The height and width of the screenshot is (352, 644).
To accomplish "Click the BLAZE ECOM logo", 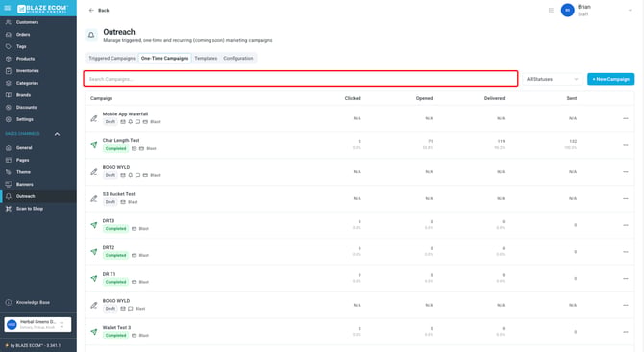I will coord(42,9).
